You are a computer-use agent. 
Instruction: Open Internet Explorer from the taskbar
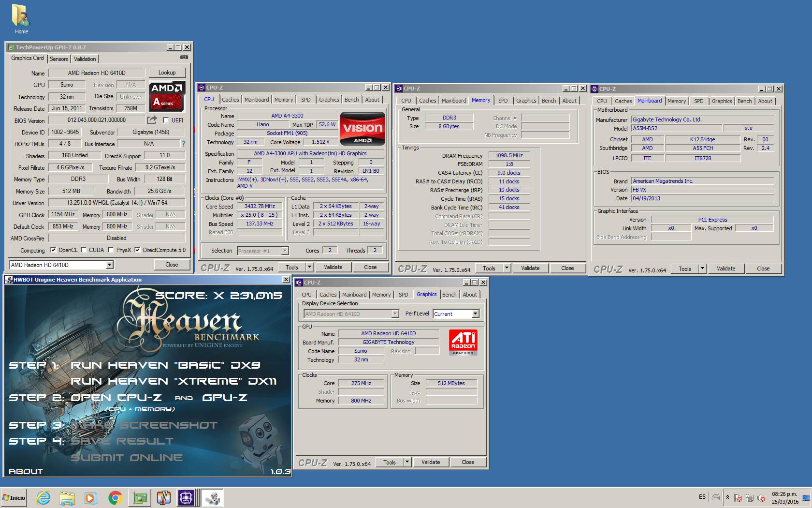43,498
